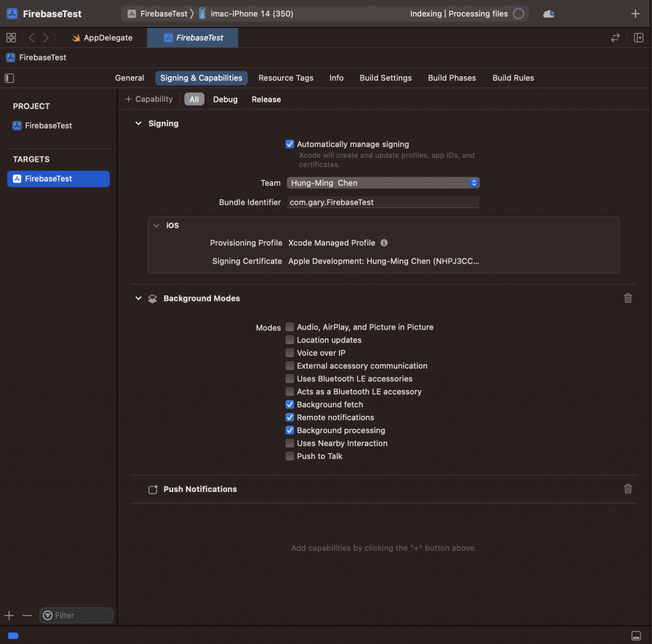This screenshot has height=644, width=652.
Task: Enable Acts as a Bluetooth LE accessory
Action: tap(290, 391)
